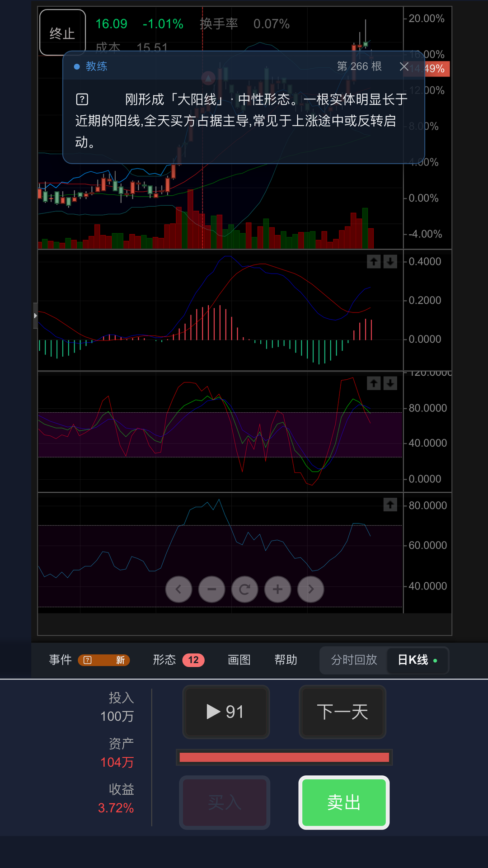Viewport: 488px width, 868px height.
Task: Zoom in the chart with plus button
Action: (x=277, y=589)
